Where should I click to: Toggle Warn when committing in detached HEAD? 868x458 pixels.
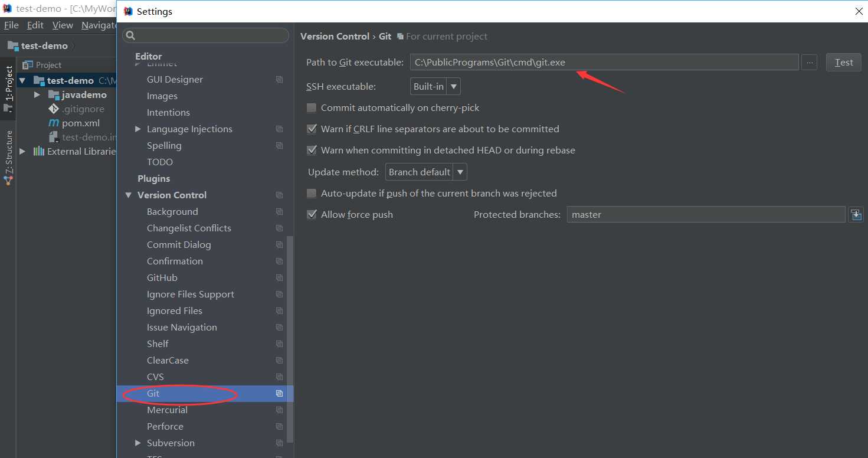coord(312,151)
